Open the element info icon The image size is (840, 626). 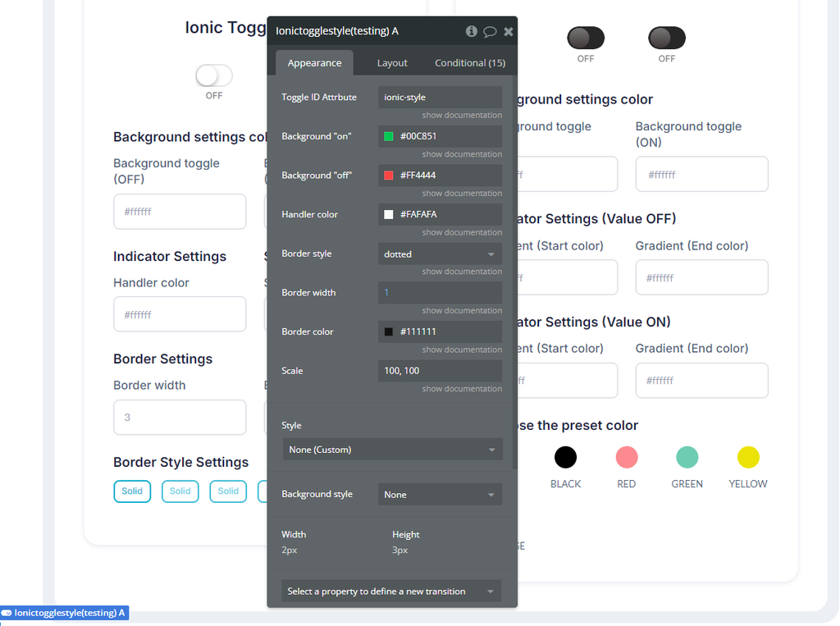point(471,31)
